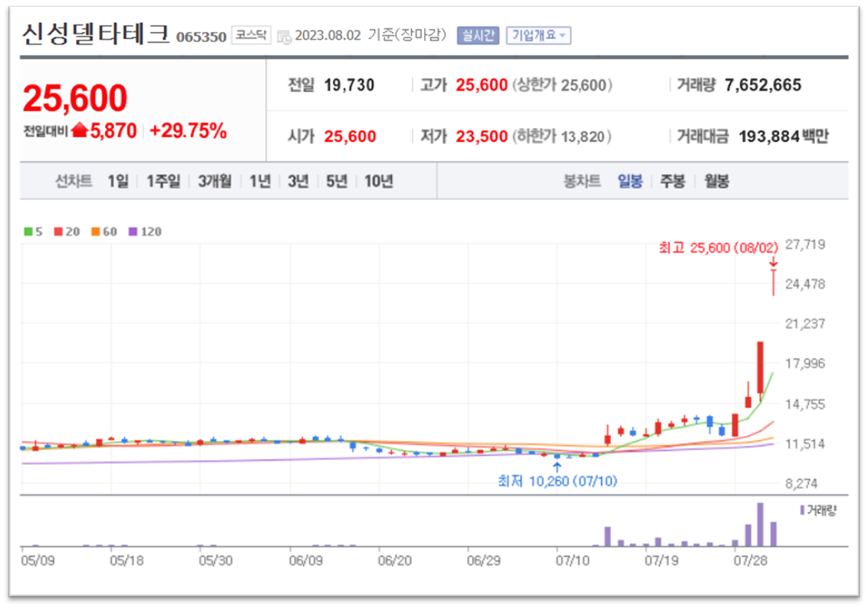
Task: Click the 07/28 date axis label
Action: point(751,560)
